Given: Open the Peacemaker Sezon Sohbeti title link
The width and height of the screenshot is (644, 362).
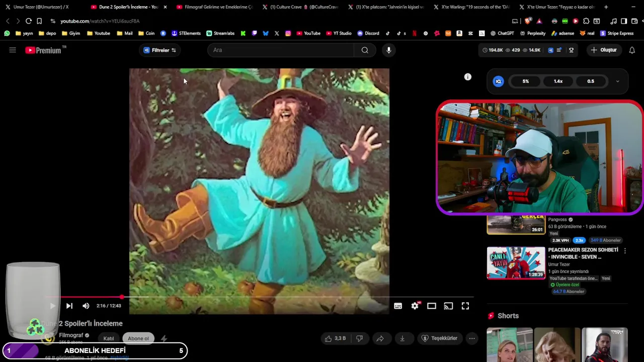Looking at the screenshot, I should click(x=583, y=253).
